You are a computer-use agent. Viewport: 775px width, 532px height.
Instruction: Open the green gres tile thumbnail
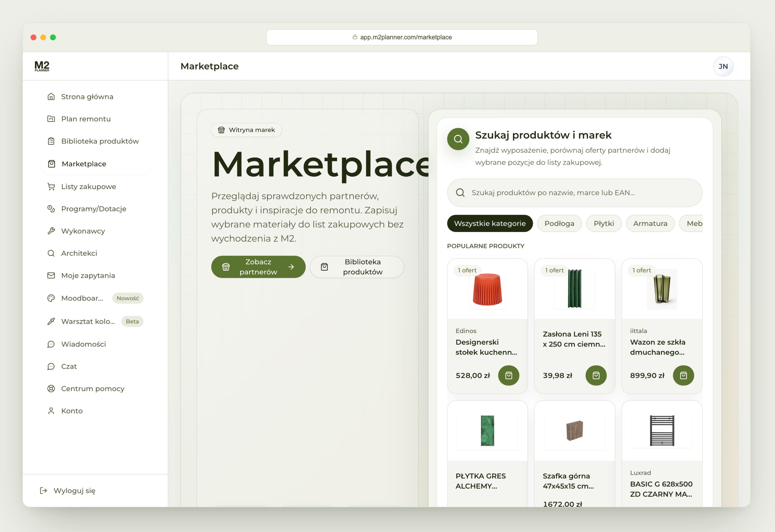coord(487,430)
